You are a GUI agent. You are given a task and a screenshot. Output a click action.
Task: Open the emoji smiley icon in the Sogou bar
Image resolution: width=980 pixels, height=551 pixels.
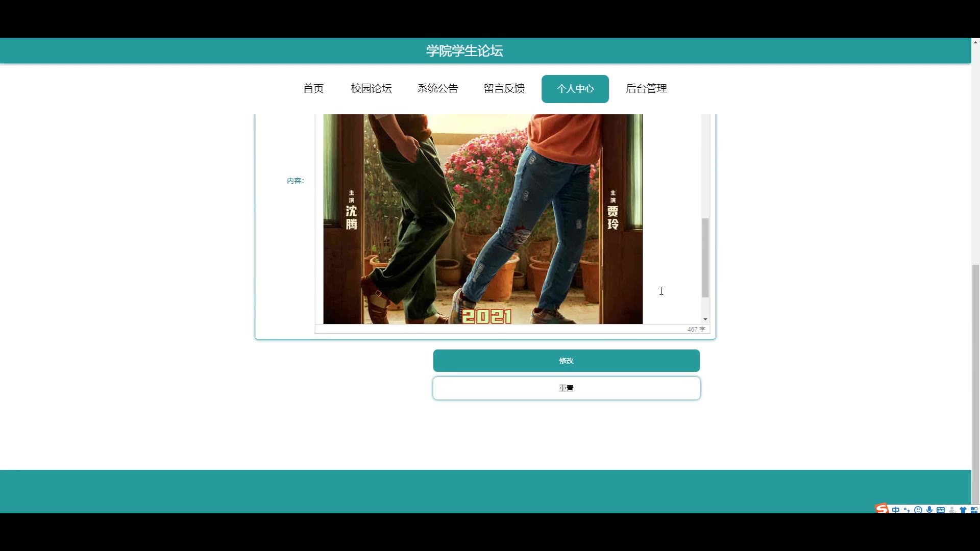pos(918,510)
